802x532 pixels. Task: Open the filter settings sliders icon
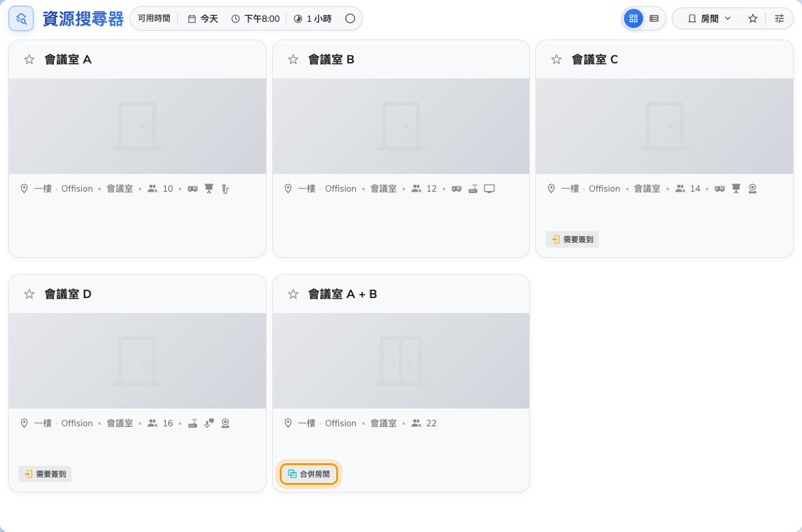(779, 19)
